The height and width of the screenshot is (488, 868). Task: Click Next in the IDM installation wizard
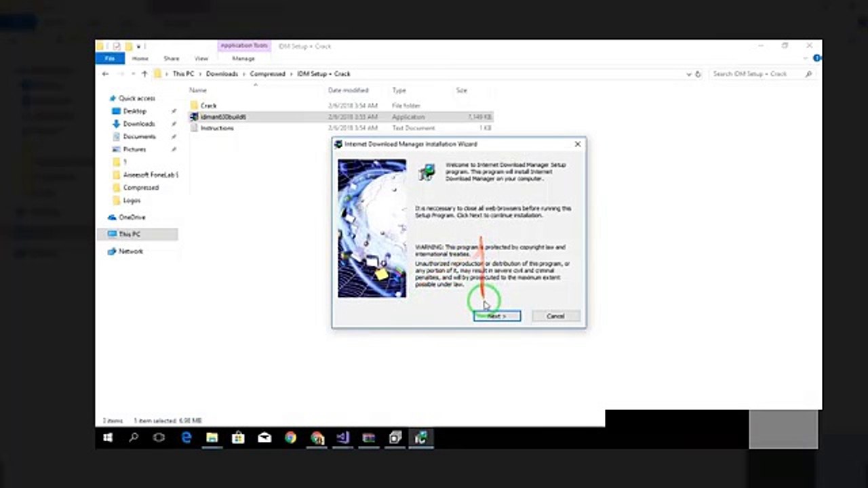pos(497,316)
